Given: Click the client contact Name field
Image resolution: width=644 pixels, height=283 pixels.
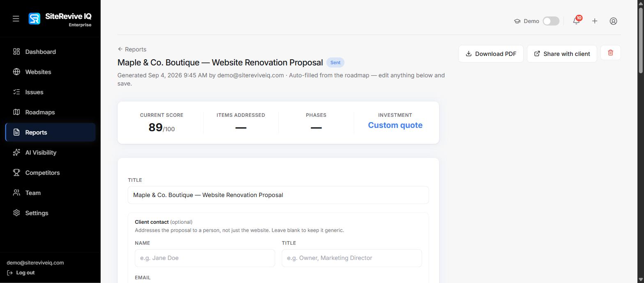Looking at the screenshot, I should coord(205,258).
